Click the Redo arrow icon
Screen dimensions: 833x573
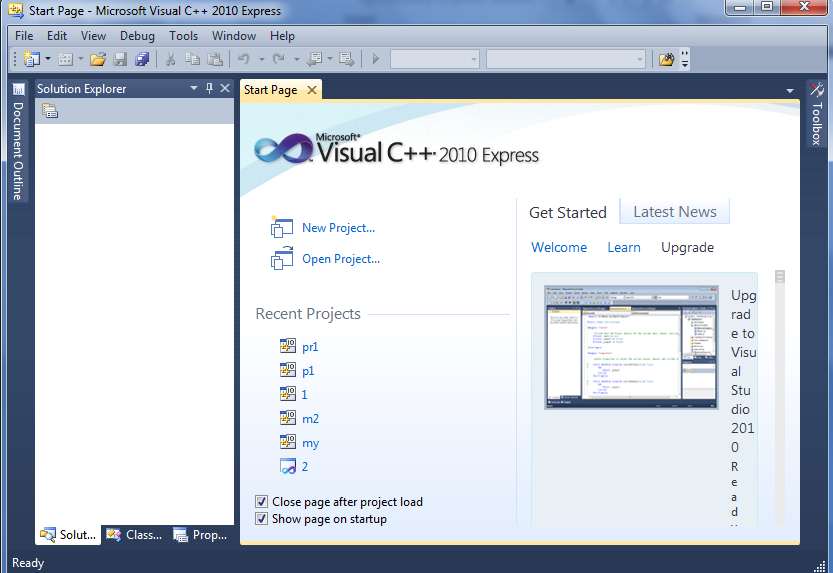coord(278,58)
